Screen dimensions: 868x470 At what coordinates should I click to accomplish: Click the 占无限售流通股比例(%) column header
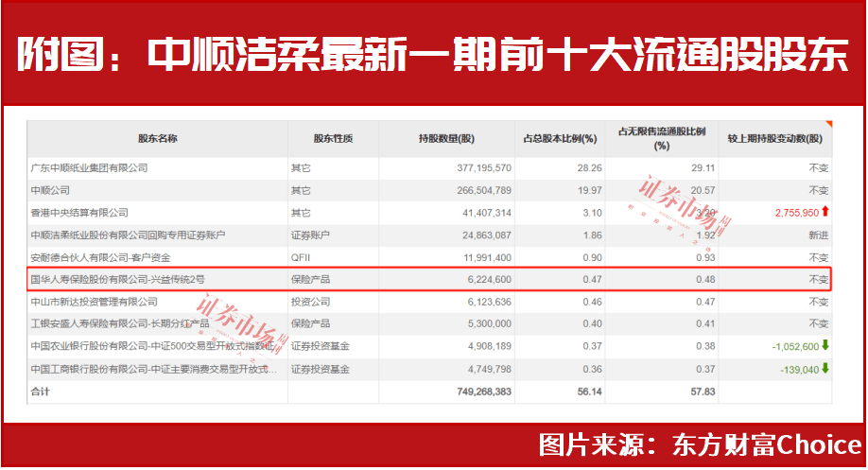pos(662,138)
